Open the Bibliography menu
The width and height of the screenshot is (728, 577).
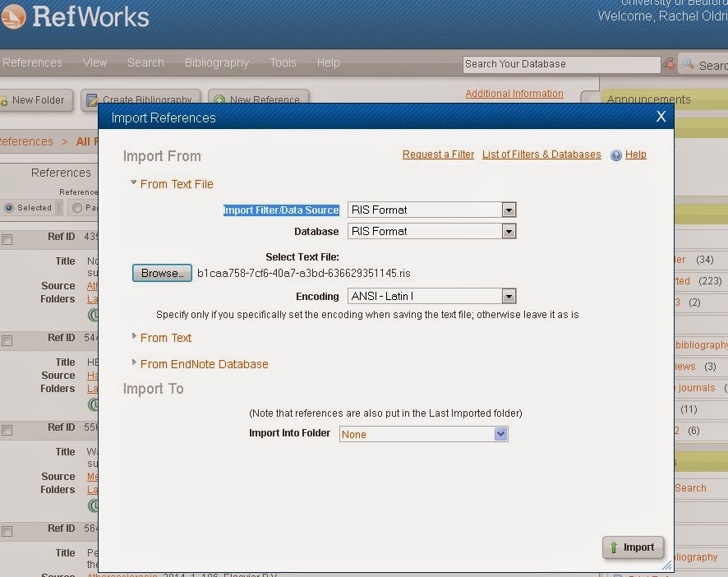click(x=217, y=62)
